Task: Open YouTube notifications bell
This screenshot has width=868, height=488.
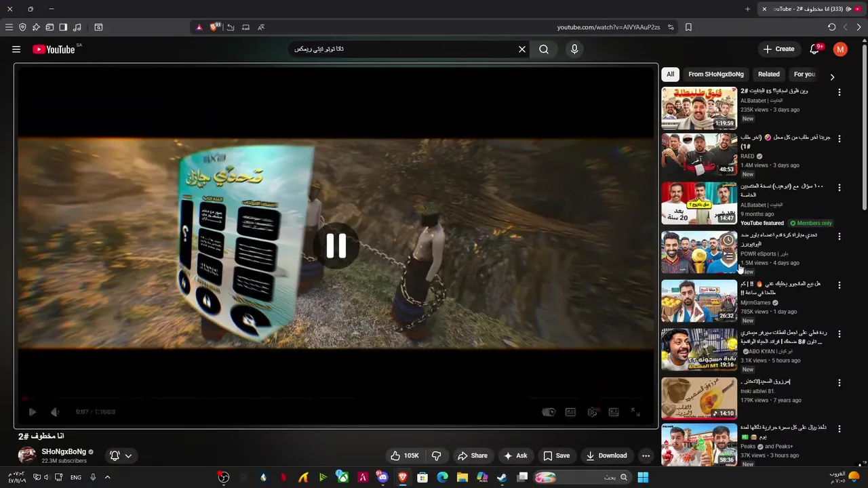Action: coord(815,49)
